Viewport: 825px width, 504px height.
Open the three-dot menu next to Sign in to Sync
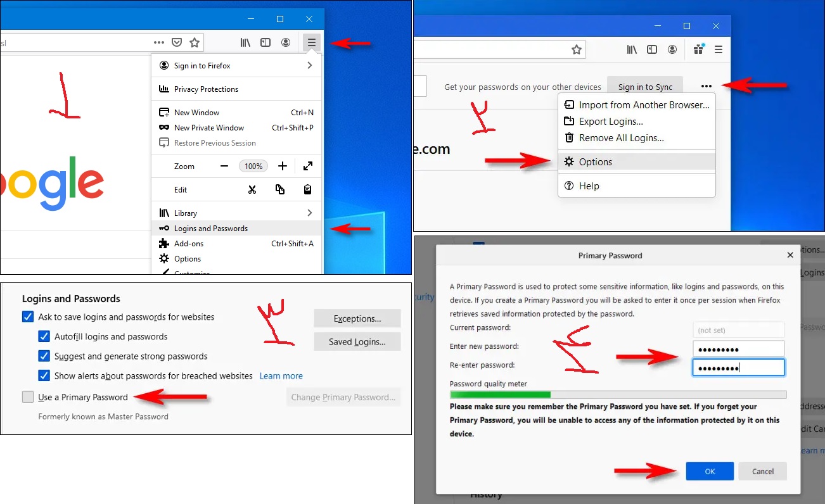click(707, 86)
